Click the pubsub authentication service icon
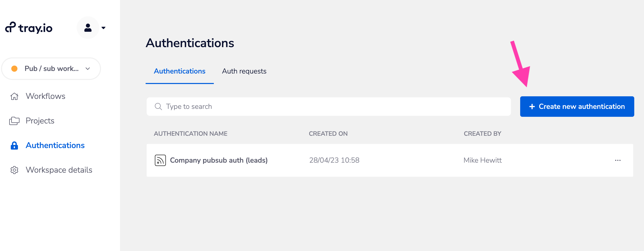This screenshot has height=251, width=644. (x=159, y=160)
